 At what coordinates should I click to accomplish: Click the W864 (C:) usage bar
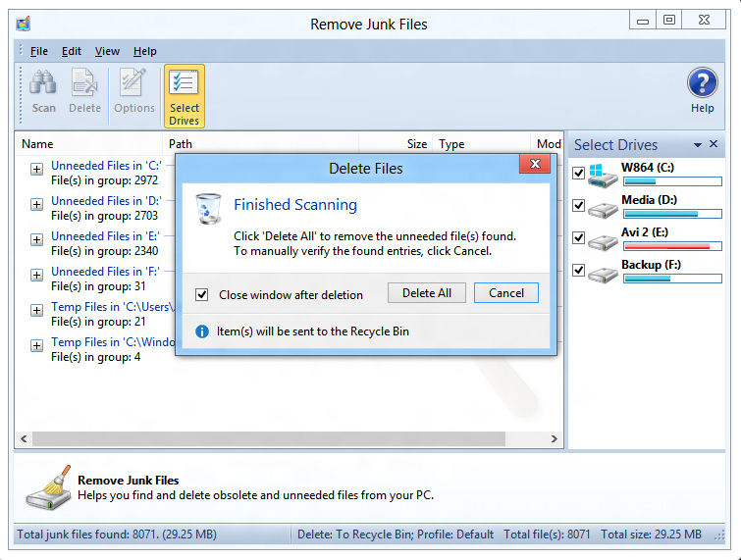672,181
